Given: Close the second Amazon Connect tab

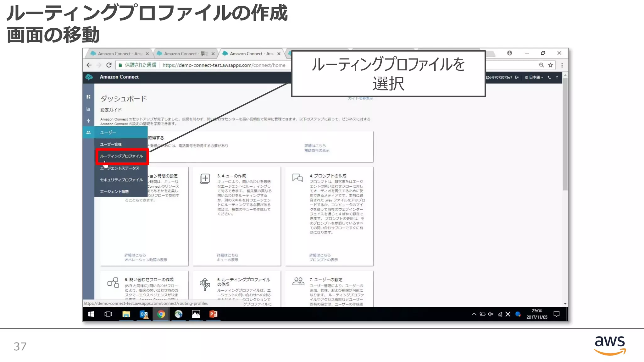Looking at the screenshot, I should pos(213,54).
